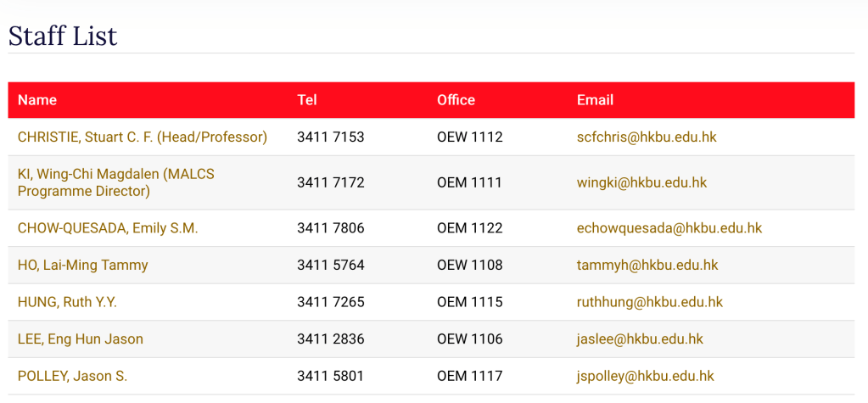The height and width of the screenshot is (403, 868).
Task: Send mail to tammyh@hkbu.edu.hk
Action: click(647, 265)
